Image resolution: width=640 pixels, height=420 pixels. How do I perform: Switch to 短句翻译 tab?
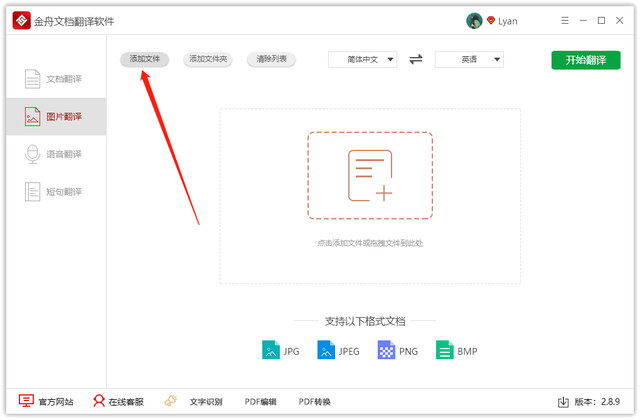pyautogui.click(x=56, y=192)
